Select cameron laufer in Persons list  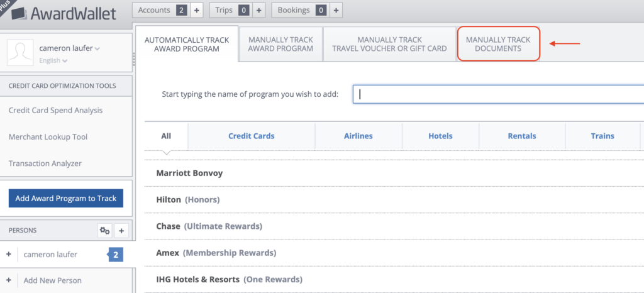[x=50, y=255]
